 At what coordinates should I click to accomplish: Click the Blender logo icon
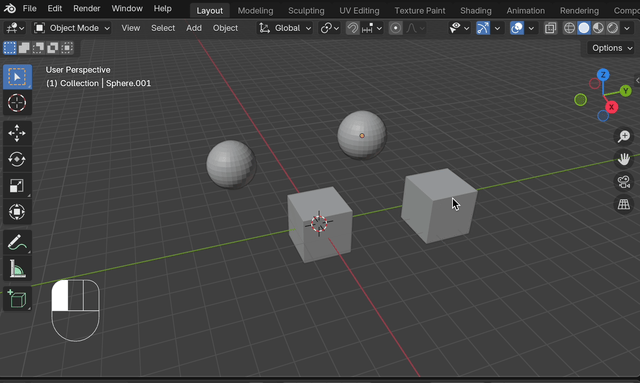point(10,8)
